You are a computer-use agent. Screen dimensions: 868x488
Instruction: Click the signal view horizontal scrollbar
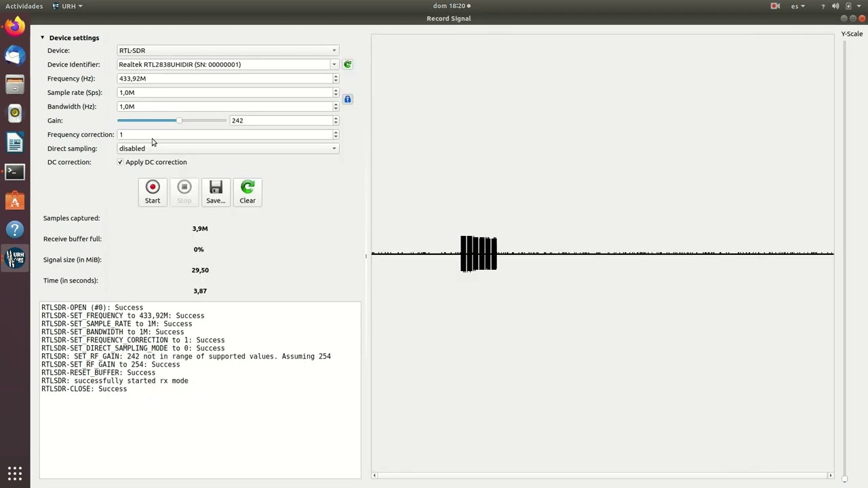tap(602, 476)
